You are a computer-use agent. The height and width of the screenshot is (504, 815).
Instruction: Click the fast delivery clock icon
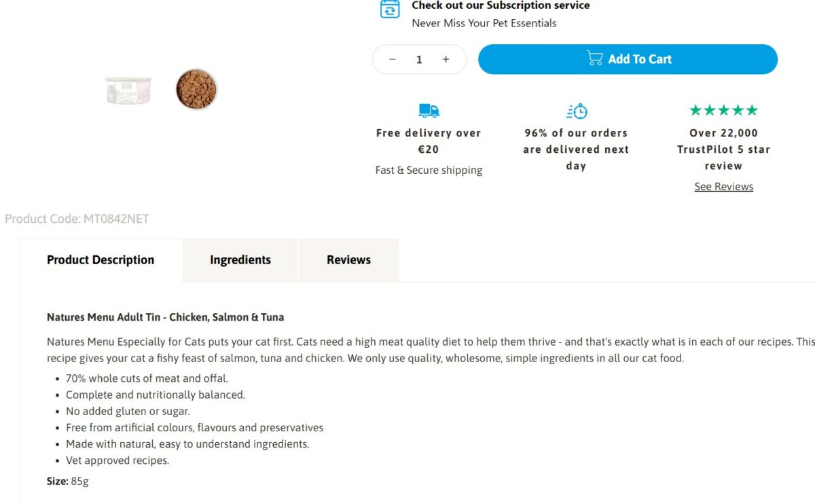(576, 111)
